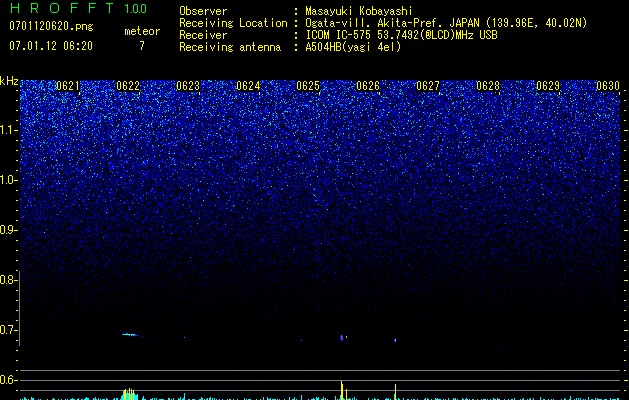Click the 1.0 kHz axis label
Image resolution: width=629 pixels, height=400 pixels.
[9, 180]
